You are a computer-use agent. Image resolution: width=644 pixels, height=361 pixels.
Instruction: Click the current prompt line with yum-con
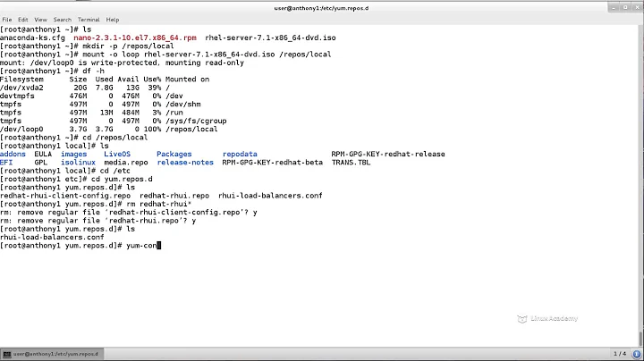click(80, 246)
